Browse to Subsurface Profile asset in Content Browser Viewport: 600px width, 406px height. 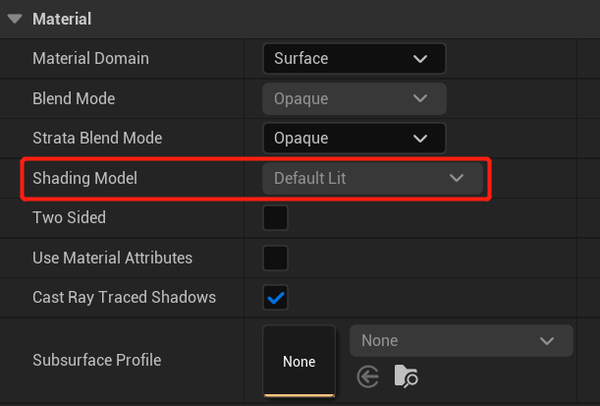tap(406, 376)
